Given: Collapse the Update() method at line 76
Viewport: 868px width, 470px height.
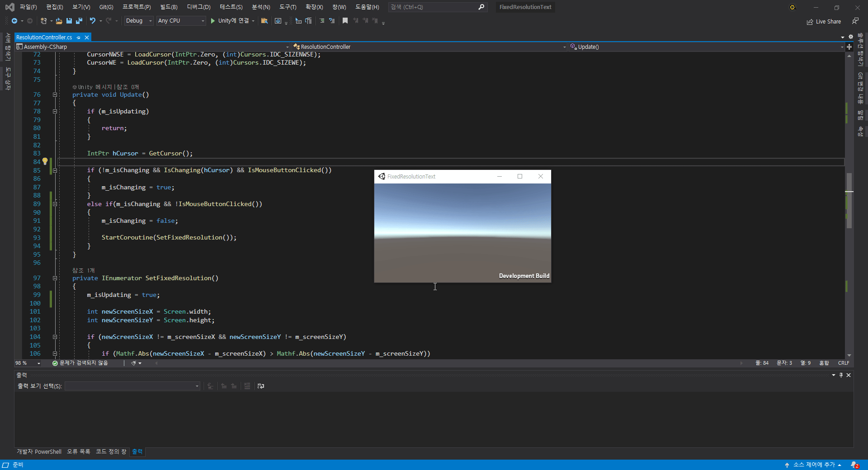Looking at the screenshot, I should [x=55, y=95].
